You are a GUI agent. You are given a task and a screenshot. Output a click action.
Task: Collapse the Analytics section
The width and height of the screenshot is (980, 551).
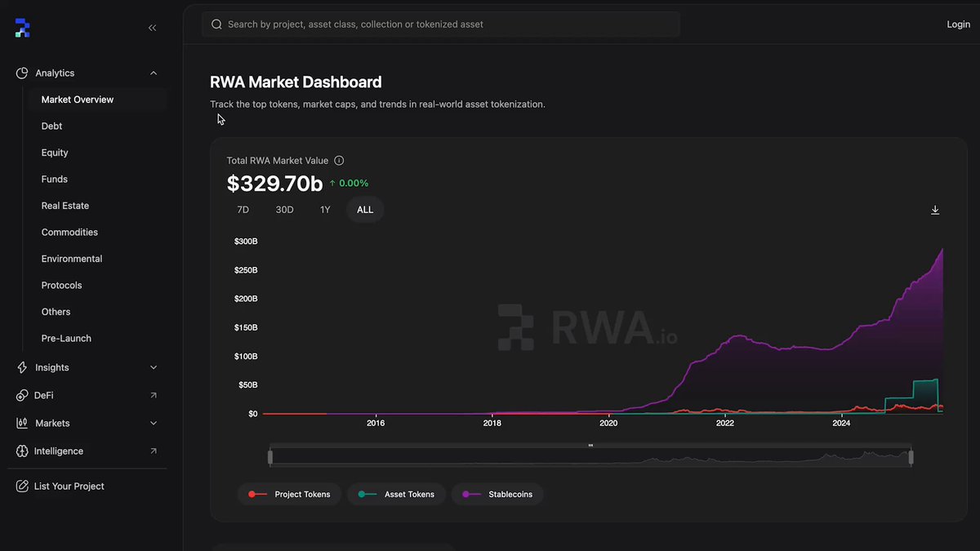tap(153, 73)
